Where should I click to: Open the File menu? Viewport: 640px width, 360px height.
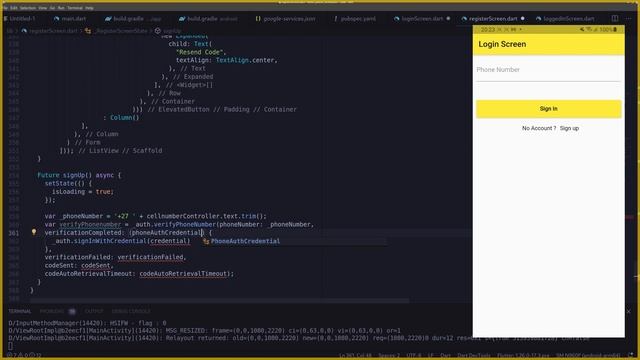[x=5, y=8]
